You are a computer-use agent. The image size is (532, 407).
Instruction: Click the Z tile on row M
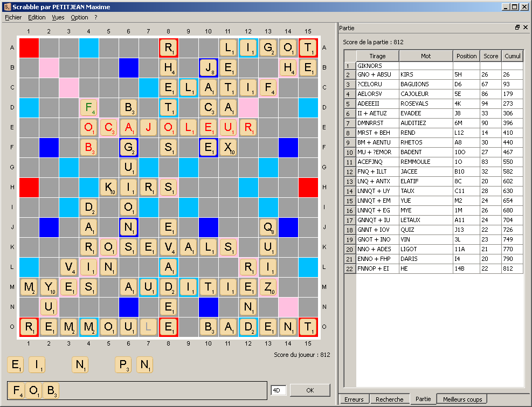pyautogui.click(x=268, y=287)
